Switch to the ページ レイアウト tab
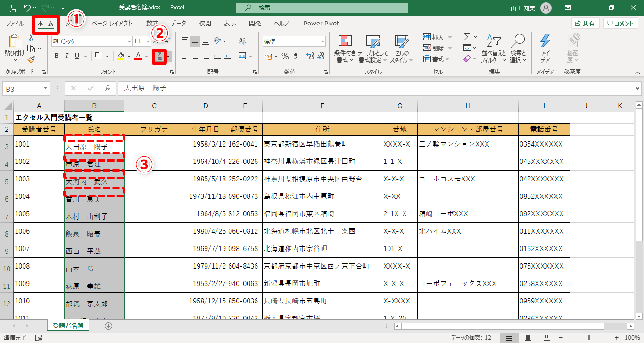Viewport: 644px width, 343px height. pyautogui.click(x=112, y=23)
